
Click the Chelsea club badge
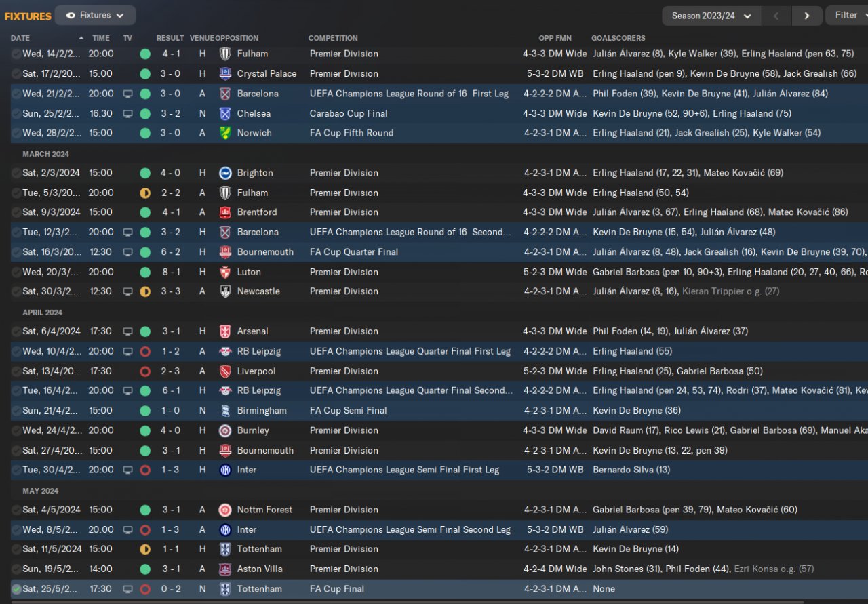pos(225,113)
